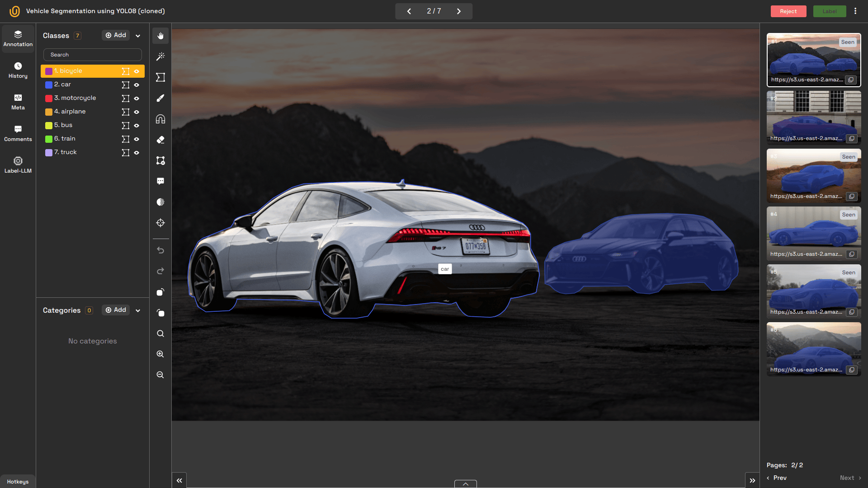Open the Meta panel

tap(18, 102)
